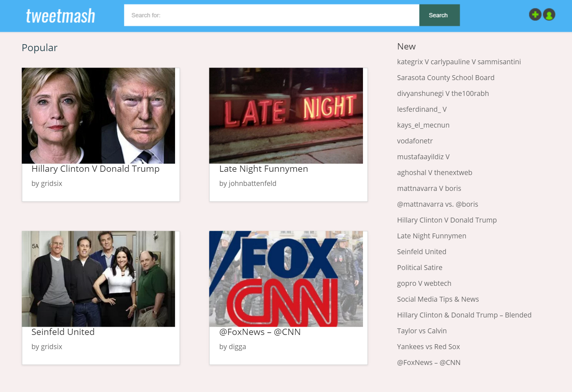Open @mattnavarra vs. @boris link
The height and width of the screenshot is (392, 572).
437,204
